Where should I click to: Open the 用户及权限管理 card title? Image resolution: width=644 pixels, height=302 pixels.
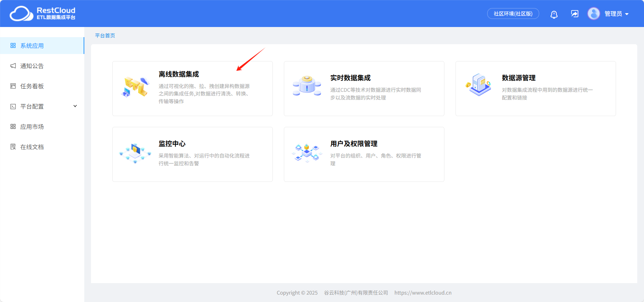tap(354, 143)
